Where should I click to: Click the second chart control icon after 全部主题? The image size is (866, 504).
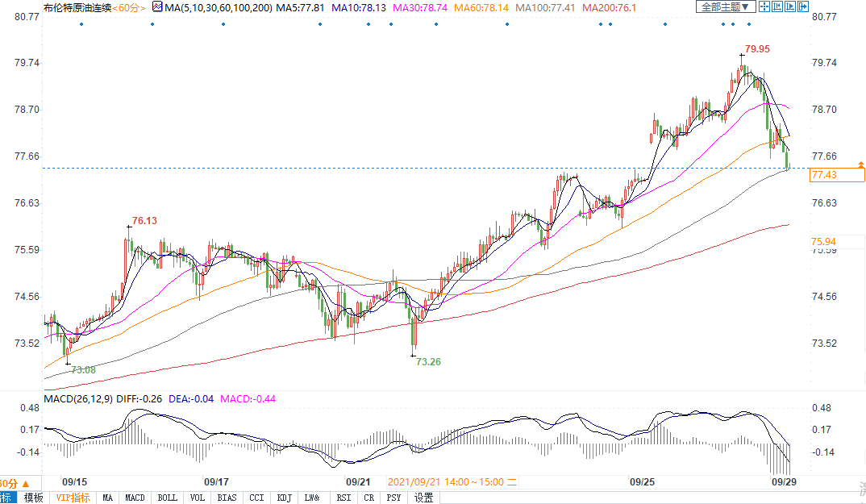coord(778,7)
